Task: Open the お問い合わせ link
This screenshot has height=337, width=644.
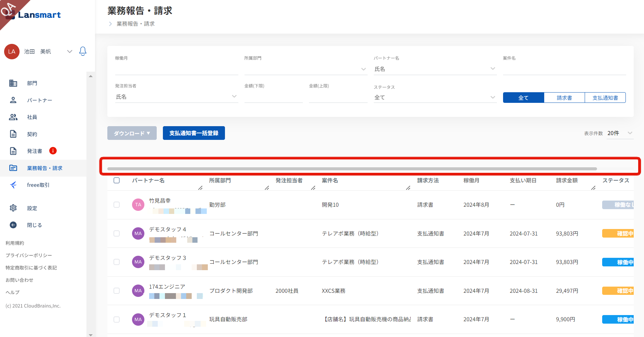Action: pyautogui.click(x=20, y=280)
